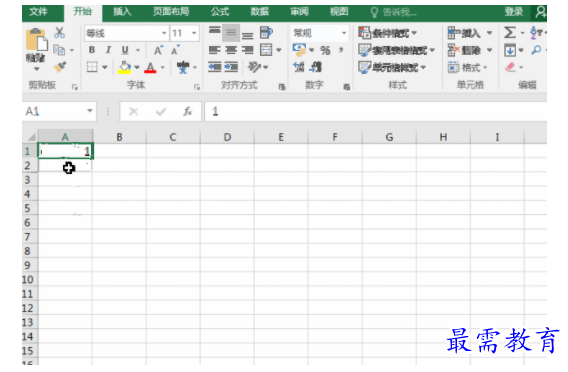Click the Find magnifier icon

536,50
